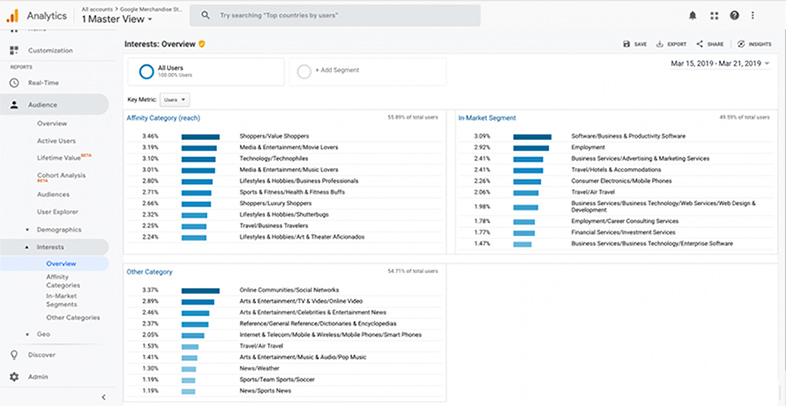Select Affinity Categories in sidebar

[x=64, y=281]
